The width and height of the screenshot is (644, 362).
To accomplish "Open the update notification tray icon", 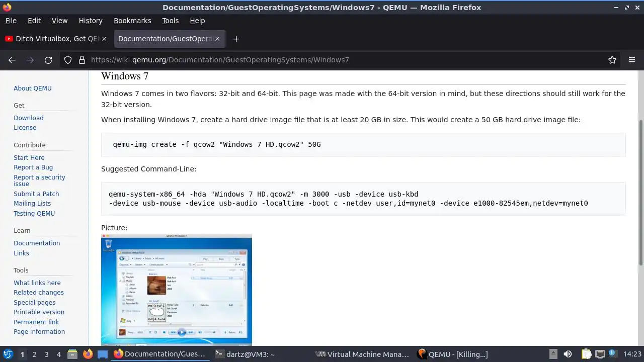I will pyautogui.click(x=613, y=354).
